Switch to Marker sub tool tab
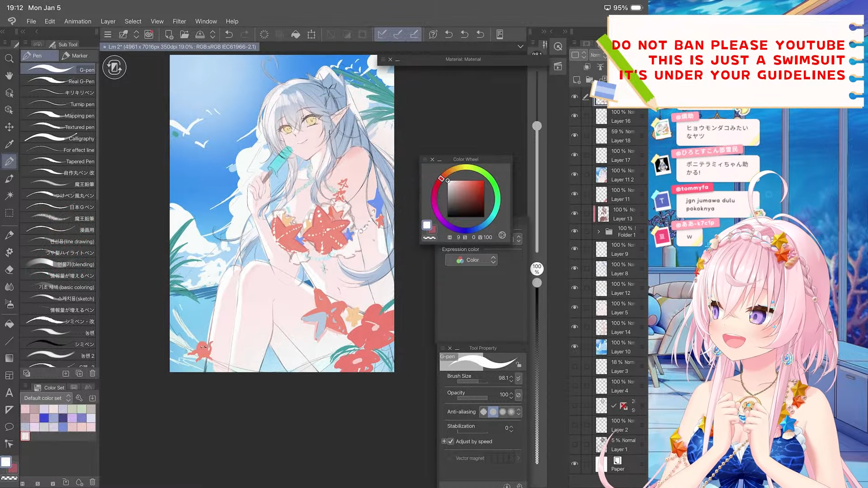The height and width of the screenshot is (488, 868). 75,56
